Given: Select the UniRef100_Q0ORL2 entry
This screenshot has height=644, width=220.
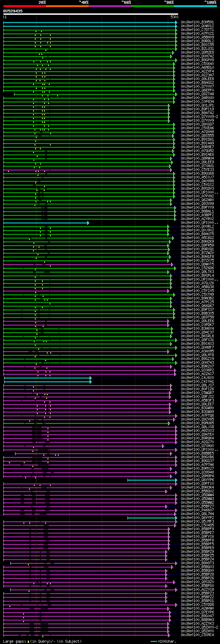Looking at the screenshot, I should (x=197, y=227).
